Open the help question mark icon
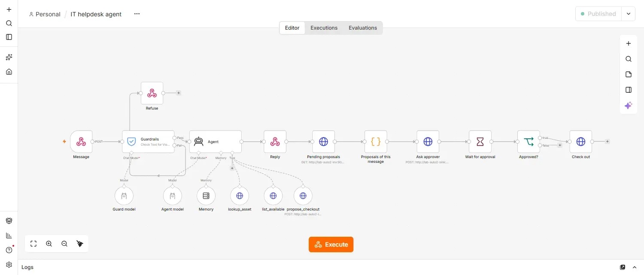644x275 pixels. (9, 250)
